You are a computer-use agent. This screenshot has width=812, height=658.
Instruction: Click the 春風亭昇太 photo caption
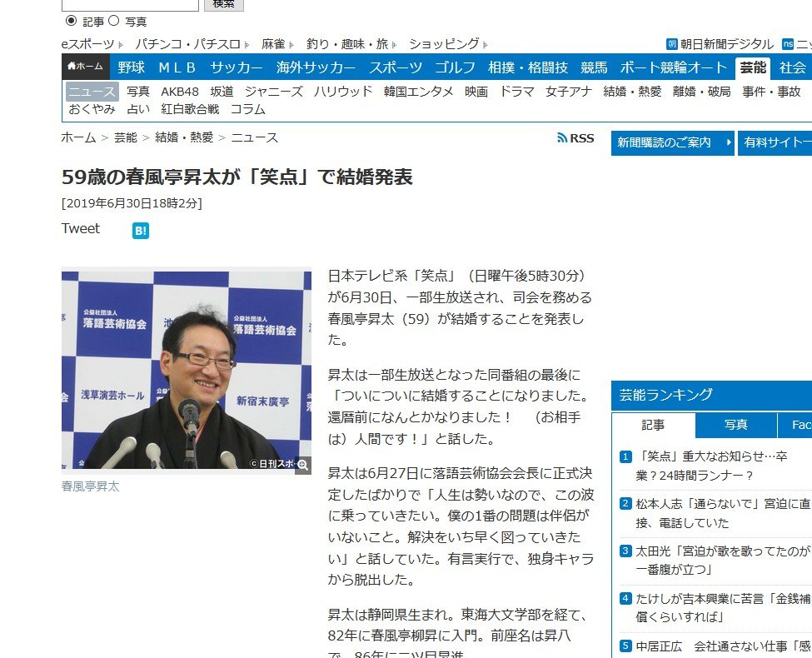90,486
